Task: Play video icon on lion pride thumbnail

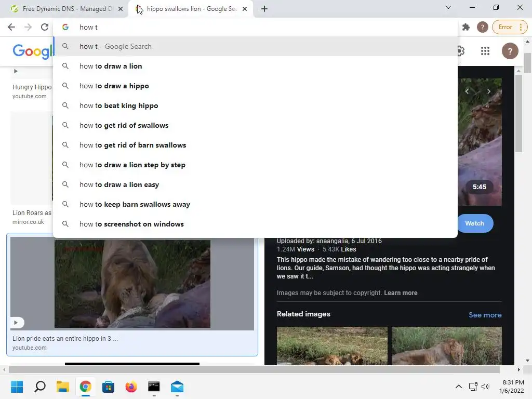Action: (16, 322)
